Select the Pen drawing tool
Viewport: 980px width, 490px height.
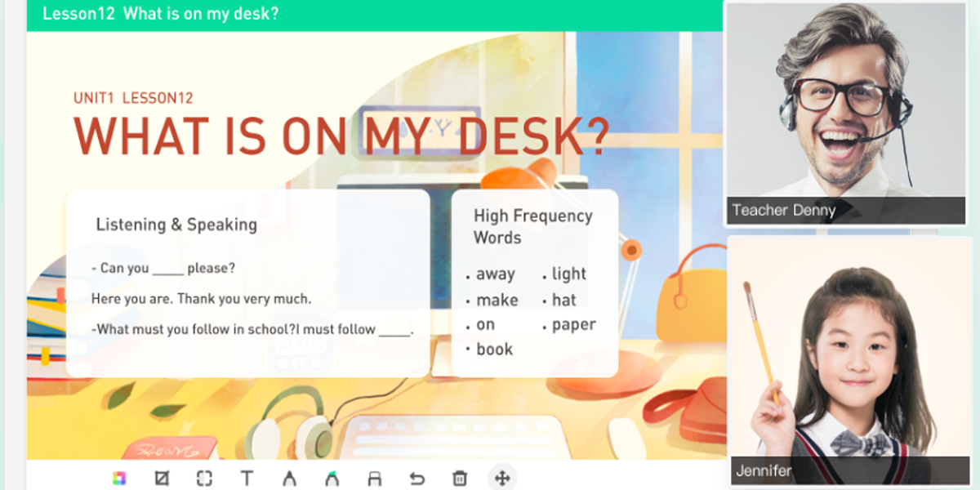coord(289,479)
